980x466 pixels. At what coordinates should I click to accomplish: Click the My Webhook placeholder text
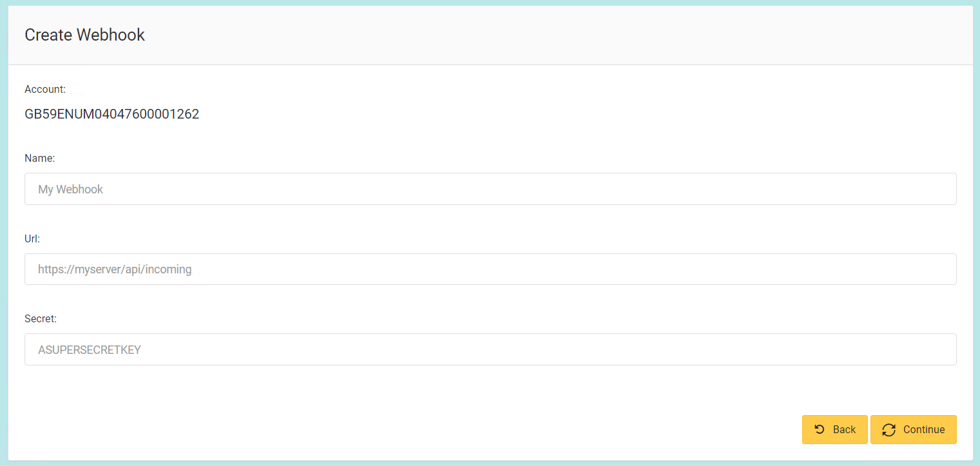tap(71, 189)
